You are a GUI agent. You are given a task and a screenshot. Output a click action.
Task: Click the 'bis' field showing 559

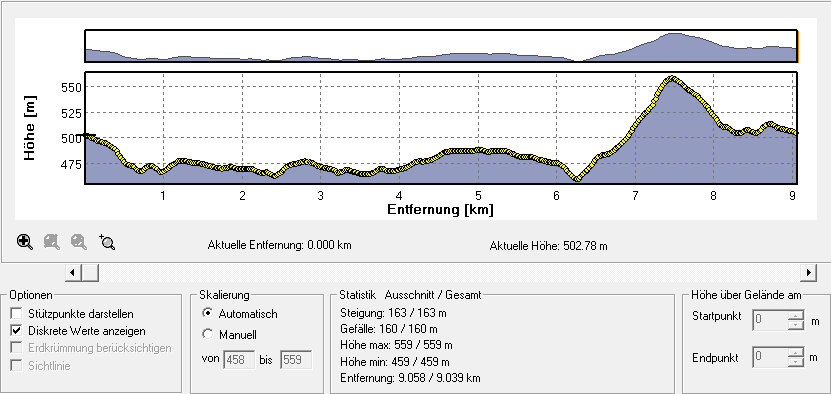(296, 360)
